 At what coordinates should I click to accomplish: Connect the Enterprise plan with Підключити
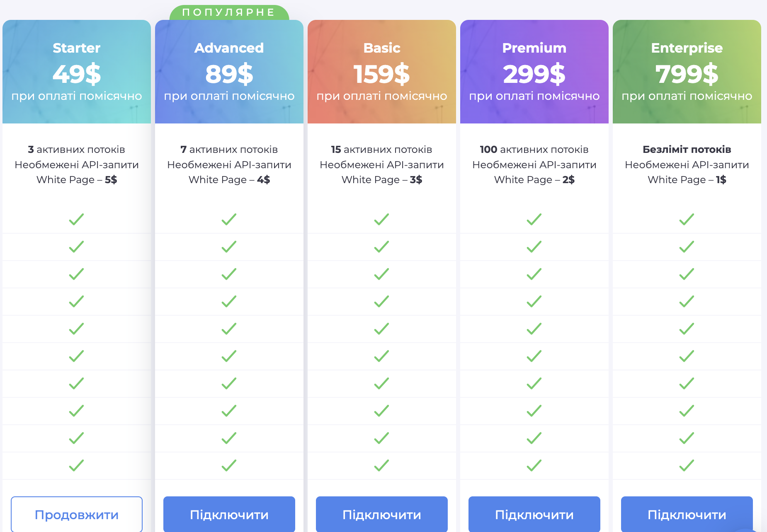687,514
